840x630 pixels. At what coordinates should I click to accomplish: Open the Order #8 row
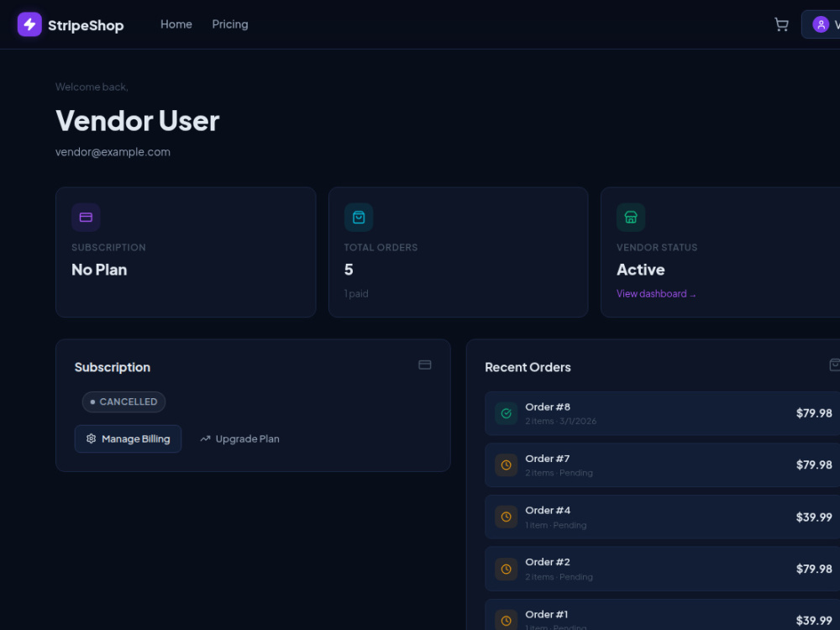click(x=662, y=413)
